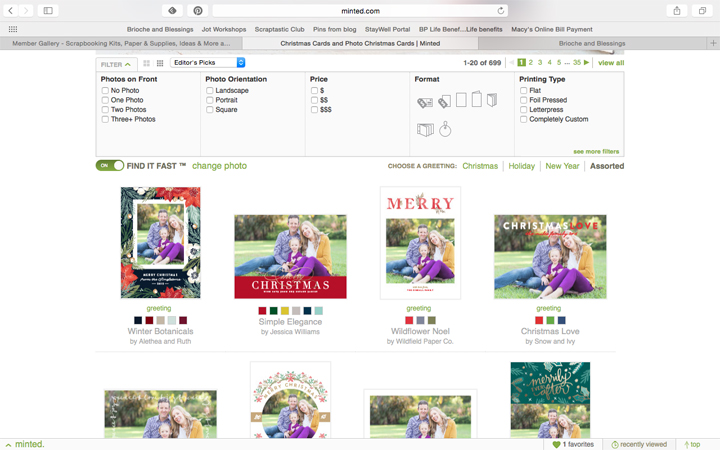Open the Scraptastic Club bookmark
The width and height of the screenshot is (720, 450).
[279, 29]
